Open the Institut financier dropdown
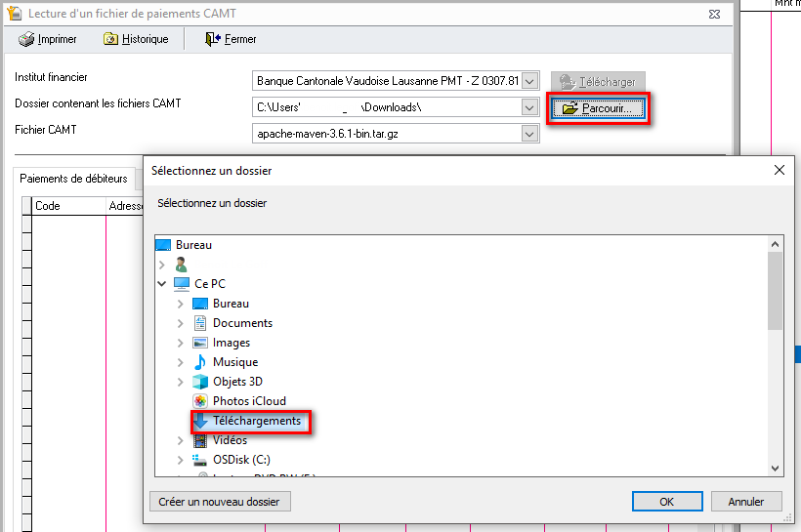Screen dimensions: 801x532 click(x=529, y=81)
